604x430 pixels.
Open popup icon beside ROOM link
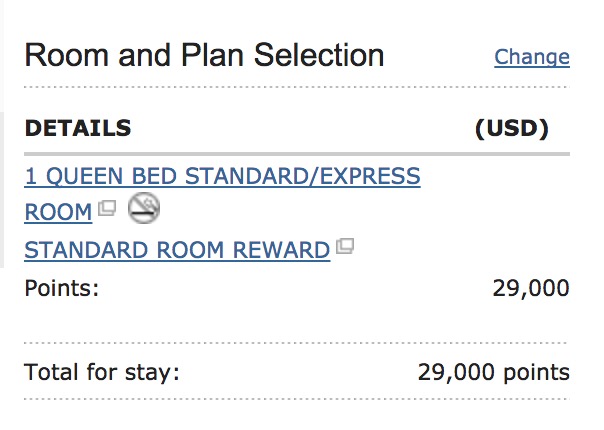point(107,210)
